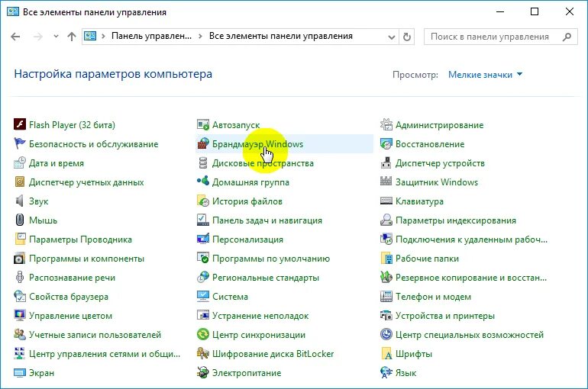Click the mouse icon beside Мышь
The width and height of the screenshot is (588, 389).
click(x=20, y=220)
